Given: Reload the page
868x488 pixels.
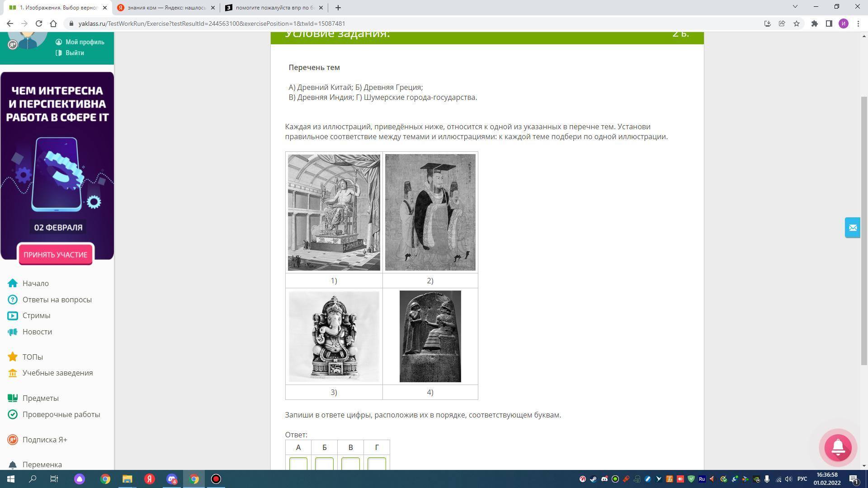Looking at the screenshot, I should [x=39, y=23].
